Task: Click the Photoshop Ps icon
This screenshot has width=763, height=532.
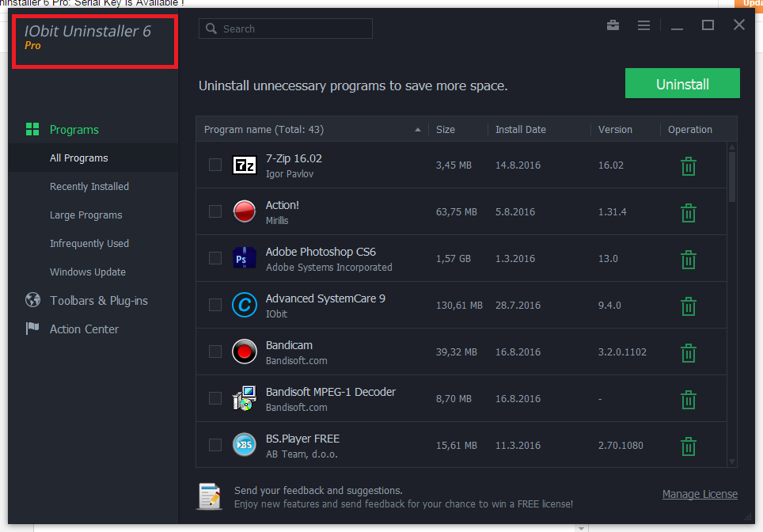Action: pos(245,258)
